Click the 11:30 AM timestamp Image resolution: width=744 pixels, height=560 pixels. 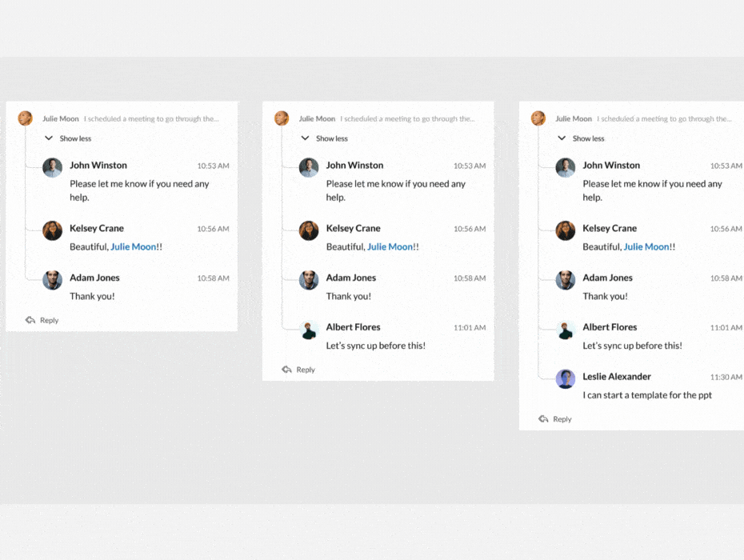pyautogui.click(x=726, y=378)
